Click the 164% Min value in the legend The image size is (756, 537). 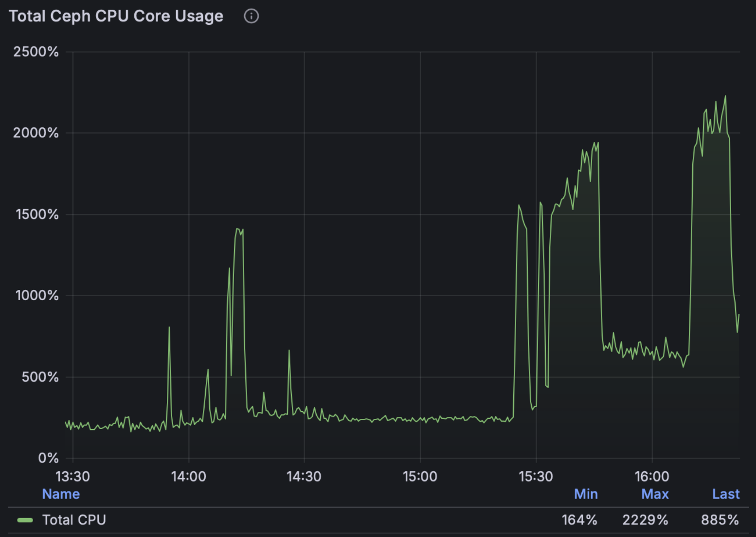pyautogui.click(x=579, y=520)
